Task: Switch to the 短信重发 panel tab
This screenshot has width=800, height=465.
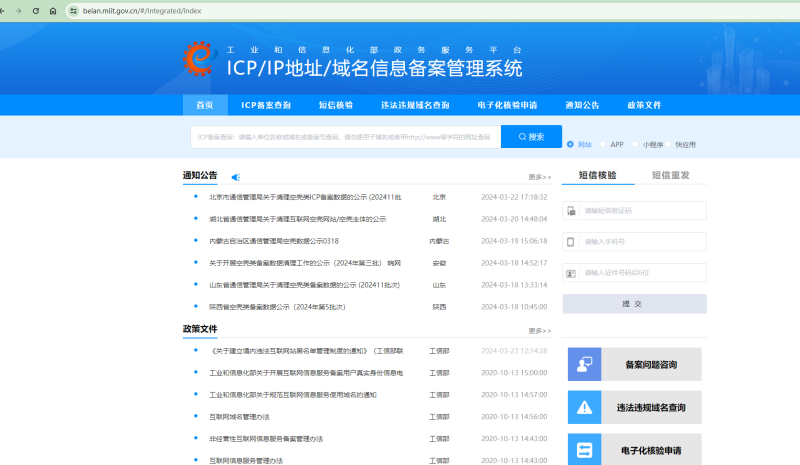Action: click(x=670, y=175)
